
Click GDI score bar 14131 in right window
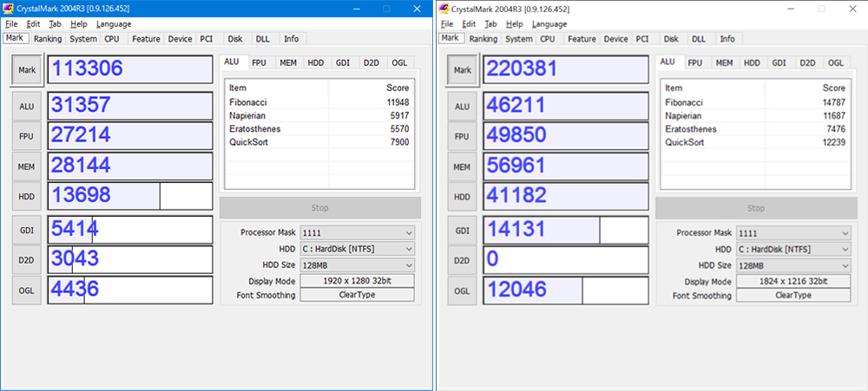566,230
